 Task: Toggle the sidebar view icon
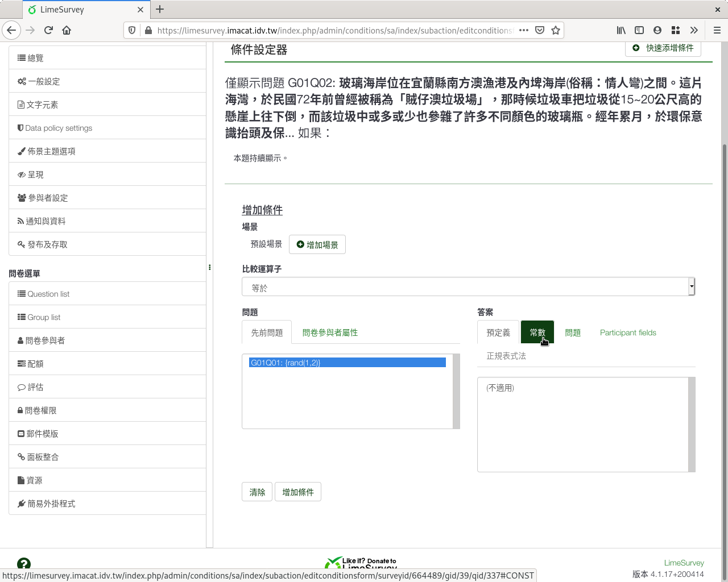click(x=639, y=30)
